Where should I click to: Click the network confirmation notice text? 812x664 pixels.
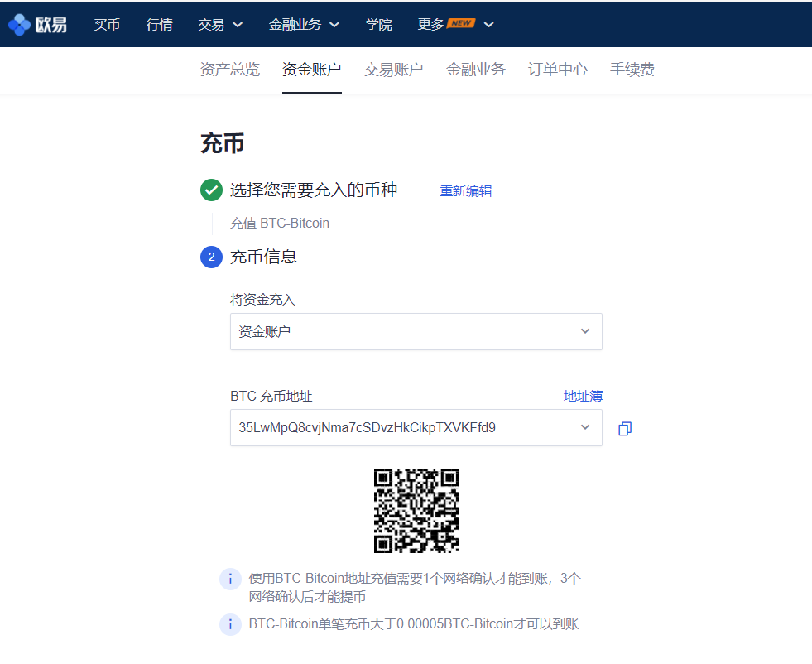tap(415, 587)
